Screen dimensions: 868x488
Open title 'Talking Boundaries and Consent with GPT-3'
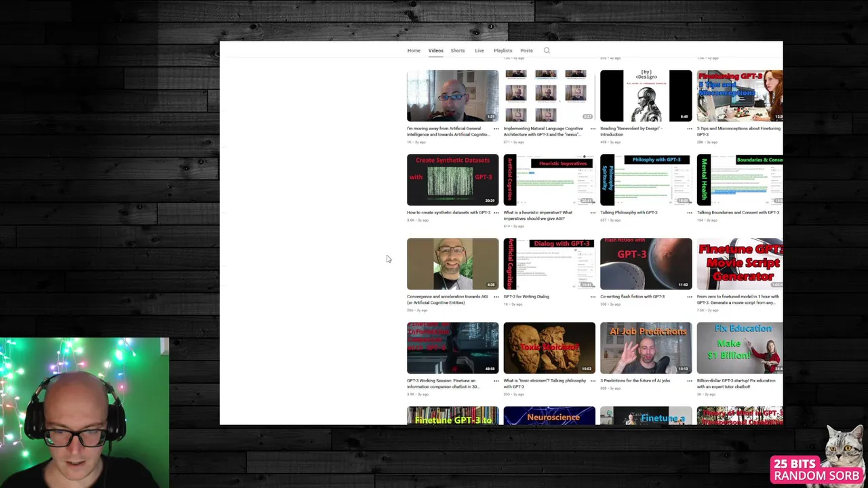[x=738, y=212]
